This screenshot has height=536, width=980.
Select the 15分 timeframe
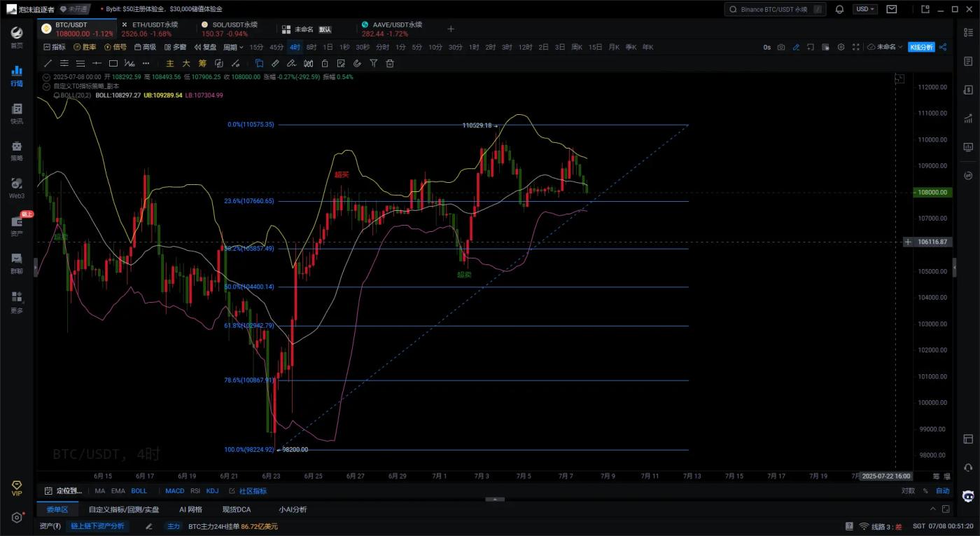[256, 47]
